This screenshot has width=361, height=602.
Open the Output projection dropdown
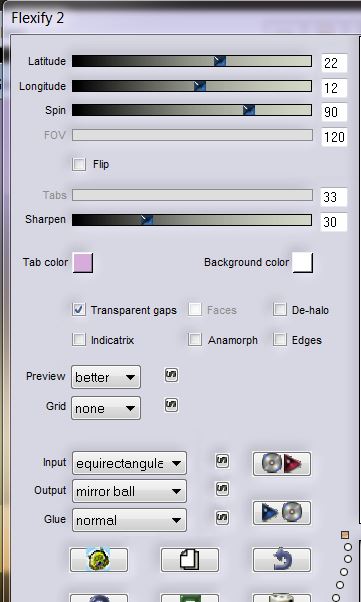click(x=129, y=491)
